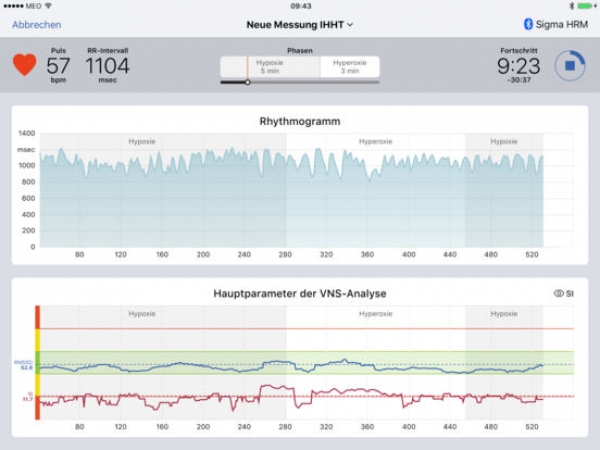Click the Rhythmogramm chart title

pos(300,121)
